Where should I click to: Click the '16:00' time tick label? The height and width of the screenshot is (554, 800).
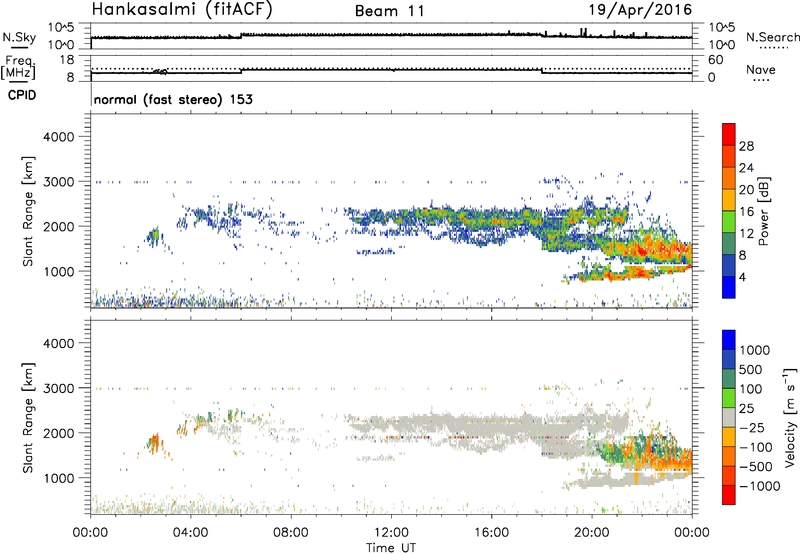[491, 533]
